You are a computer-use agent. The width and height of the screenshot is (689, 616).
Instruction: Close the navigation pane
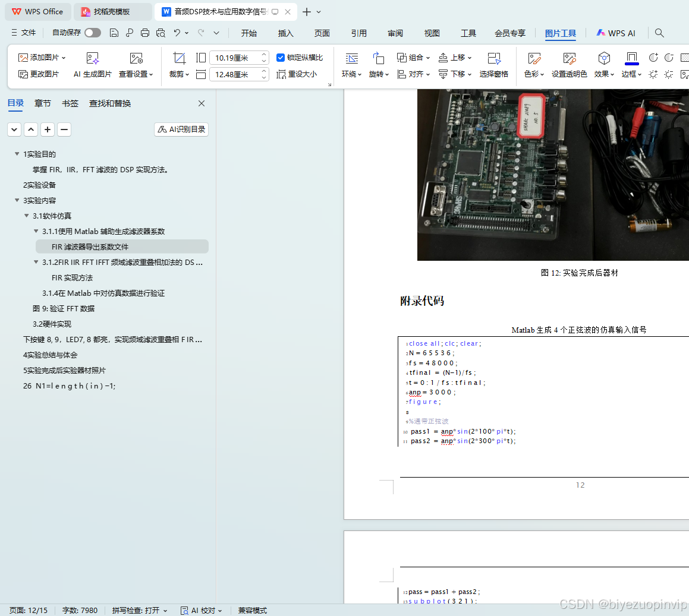pyautogui.click(x=202, y=103)
